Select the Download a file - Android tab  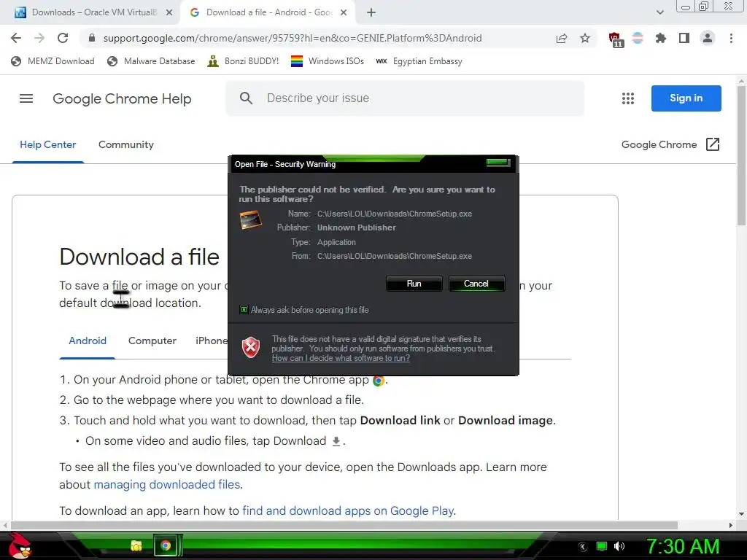coord(267,12)
